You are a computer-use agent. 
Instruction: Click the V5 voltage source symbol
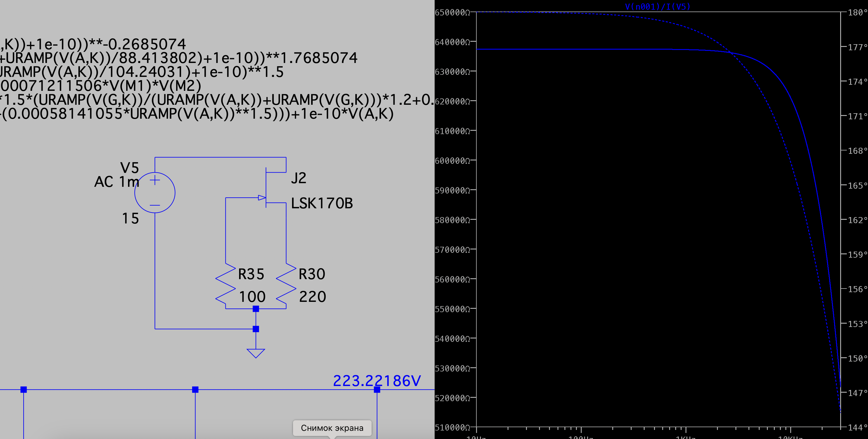click(x=155, y=193)
